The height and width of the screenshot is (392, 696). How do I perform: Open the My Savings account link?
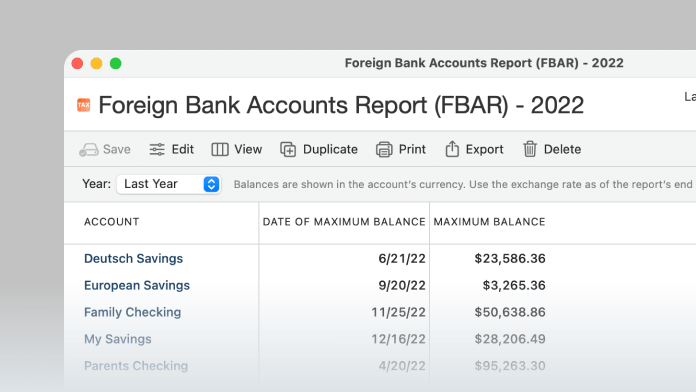point(118,339)
